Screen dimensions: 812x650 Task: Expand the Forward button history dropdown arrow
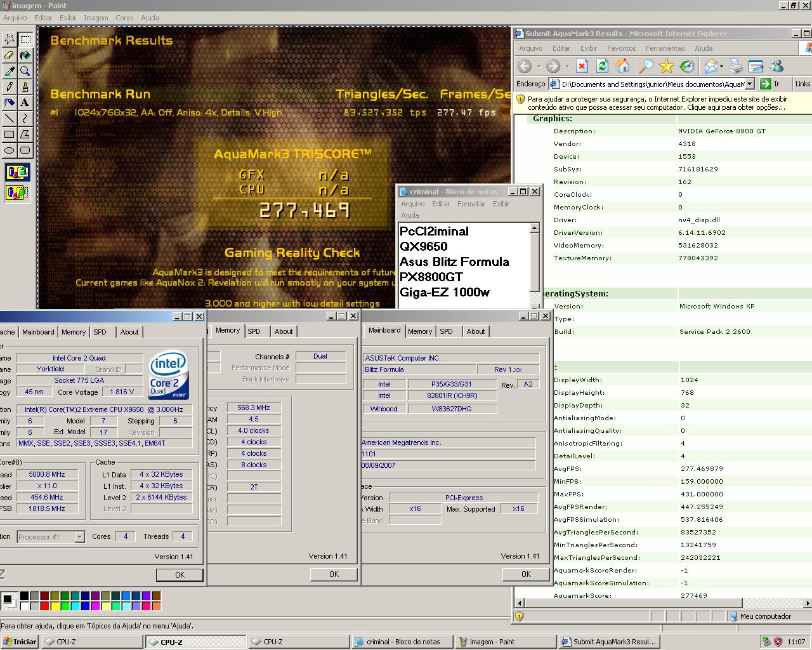[x=567, y=67]
